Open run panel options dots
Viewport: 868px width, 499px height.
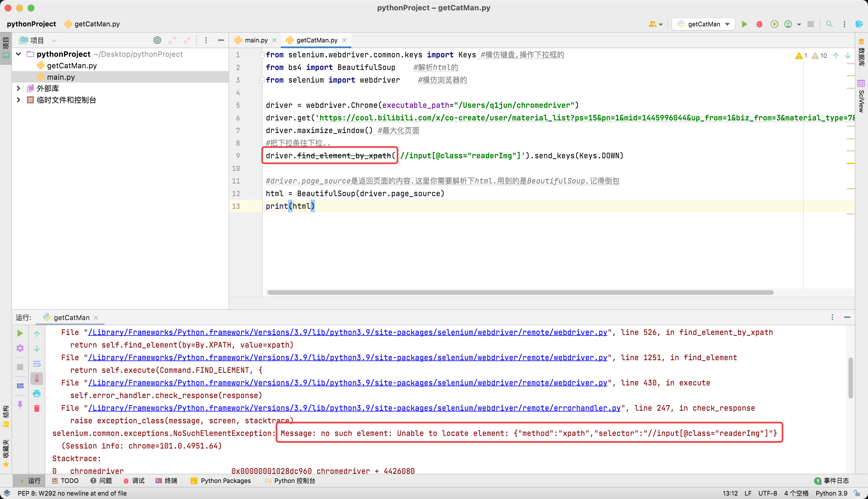point(832,317)
